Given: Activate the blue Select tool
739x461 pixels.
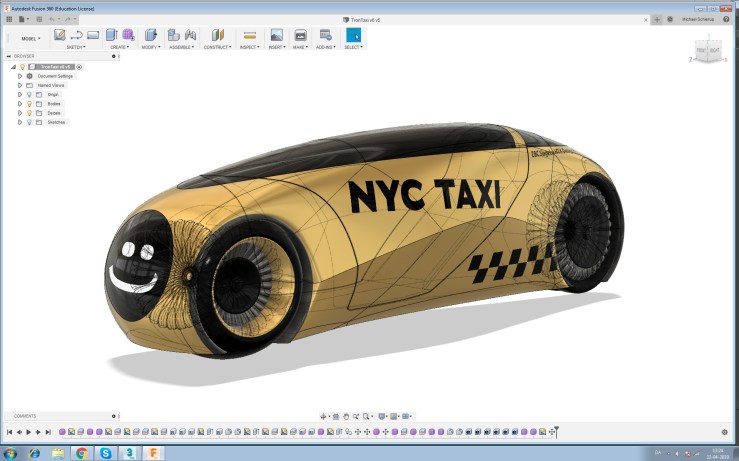Looking at the screenshot, I should pyautogui.click(x=353, y=35).
